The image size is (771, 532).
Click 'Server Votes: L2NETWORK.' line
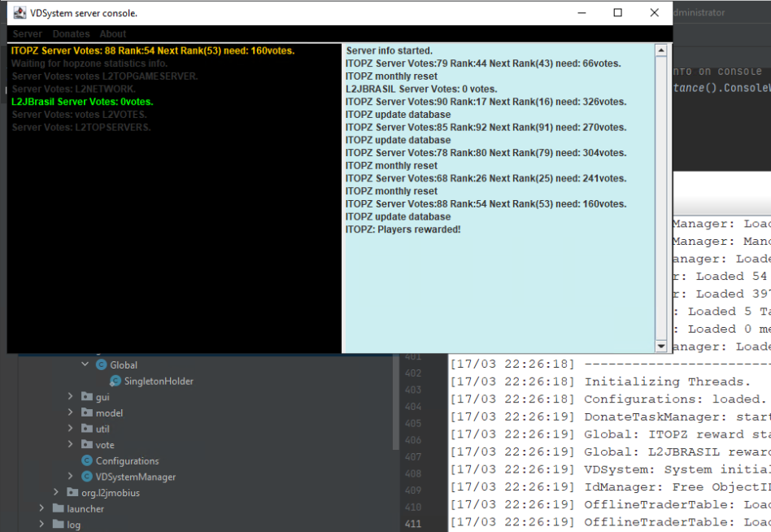[74, 89]
